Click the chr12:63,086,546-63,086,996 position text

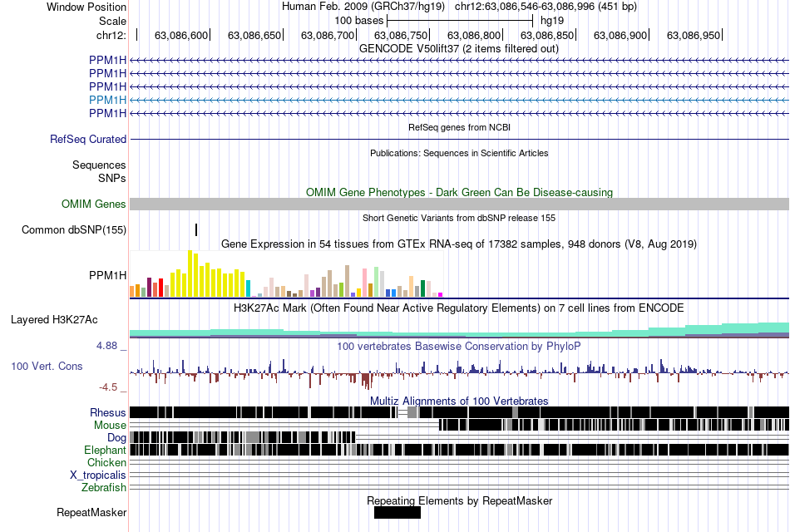546,7
